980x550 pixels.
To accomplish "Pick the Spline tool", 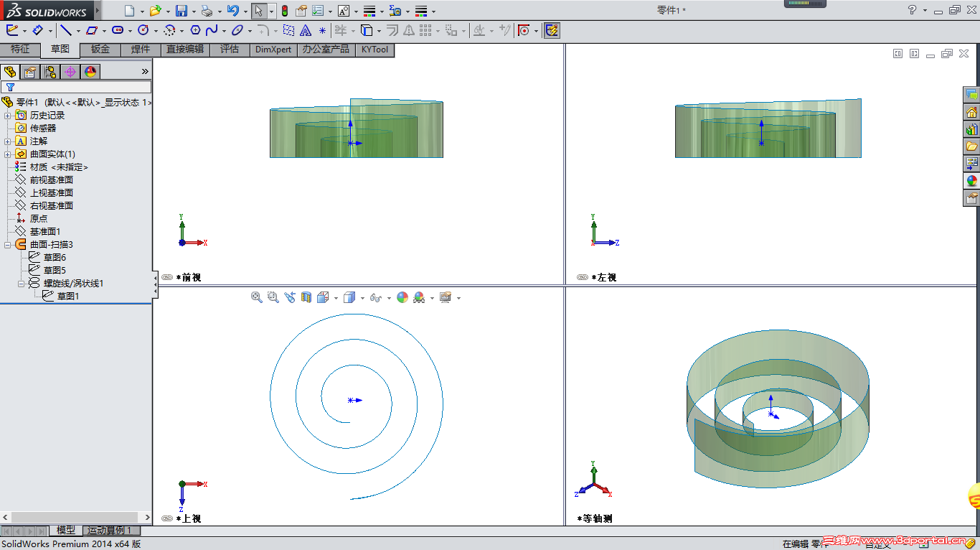I will [212, 30].
